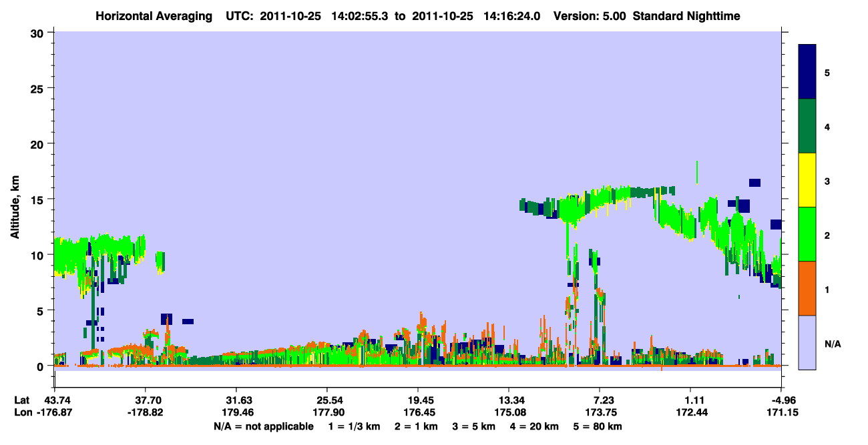The height and width of the screenshot is (445, 868).
Task: Click the lavender N/A color bar segment
Action: point(808,342)
